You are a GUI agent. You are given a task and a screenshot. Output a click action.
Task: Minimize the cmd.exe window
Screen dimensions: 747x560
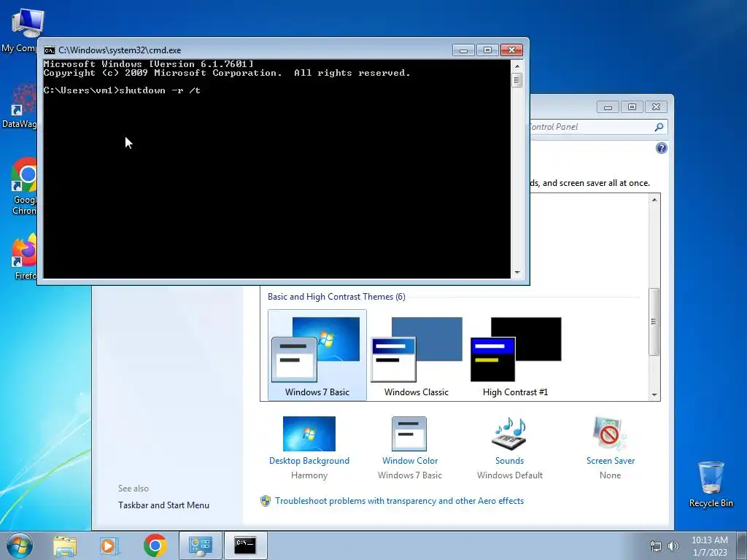pos(463,50)
